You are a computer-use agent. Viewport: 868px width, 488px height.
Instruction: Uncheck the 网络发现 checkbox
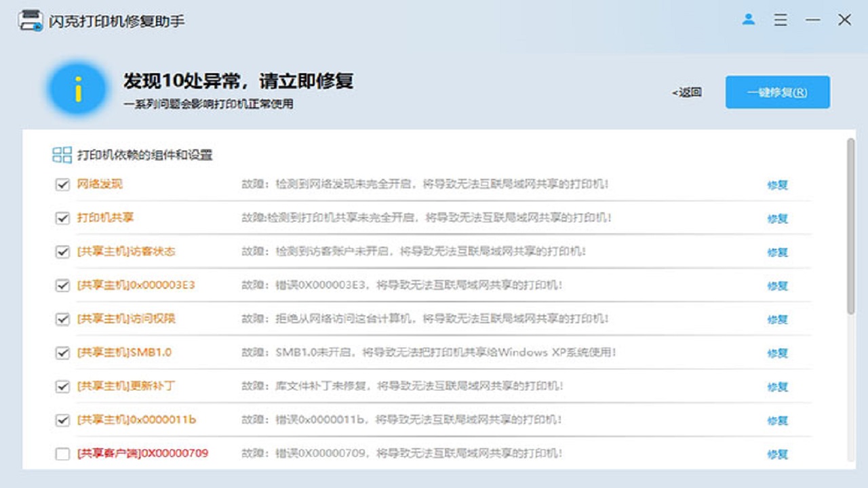click(x=62, y=184)
